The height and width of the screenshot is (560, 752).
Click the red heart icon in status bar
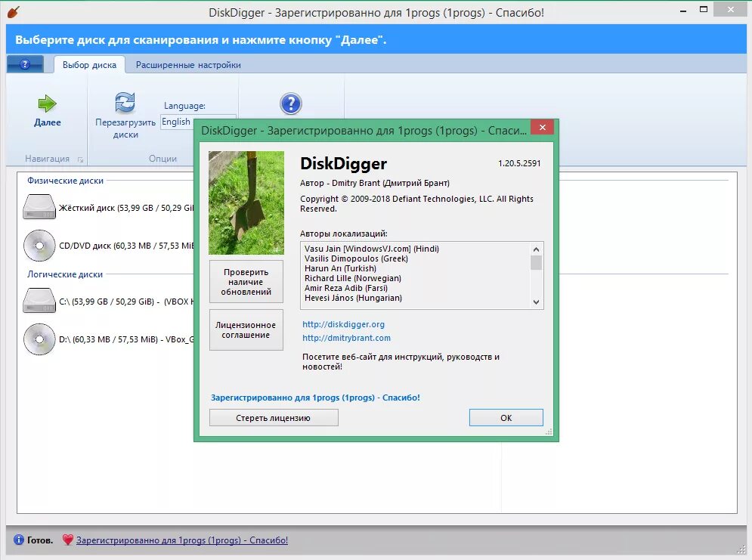pos(68,540)
